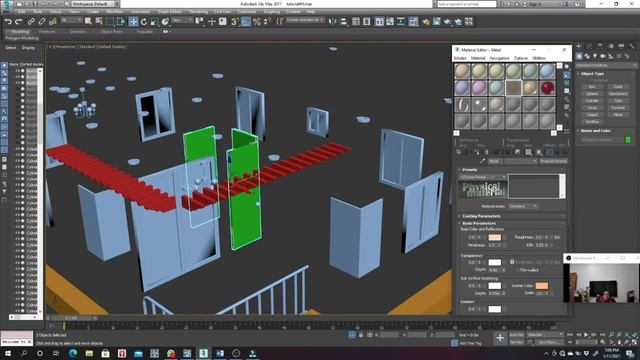Switch to the Freeform ribbon tab
This screenshot has width=640, height=360.
(x=47, y=31)
